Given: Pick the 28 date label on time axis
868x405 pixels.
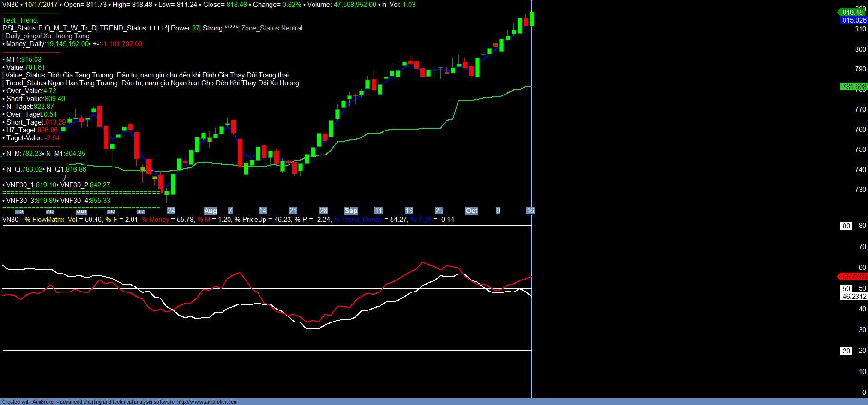Looking at the screenshot, I should [324, 211].
